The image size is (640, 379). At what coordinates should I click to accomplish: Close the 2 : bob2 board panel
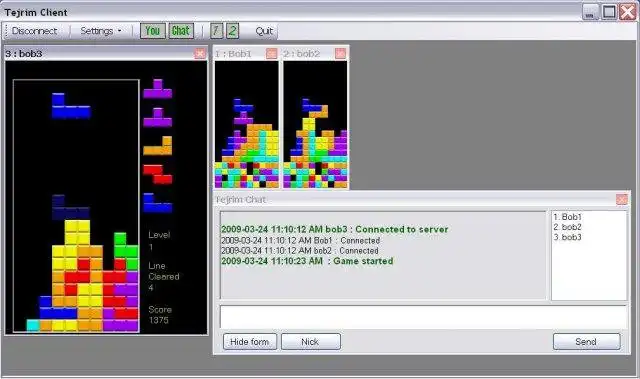(340, 53)
